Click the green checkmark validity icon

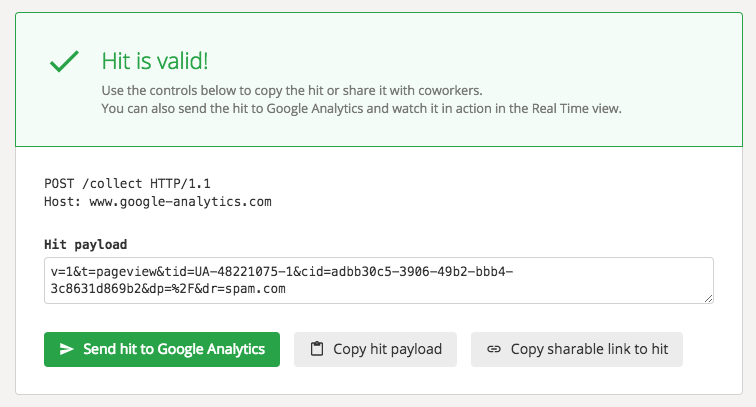tap(64, 61)
